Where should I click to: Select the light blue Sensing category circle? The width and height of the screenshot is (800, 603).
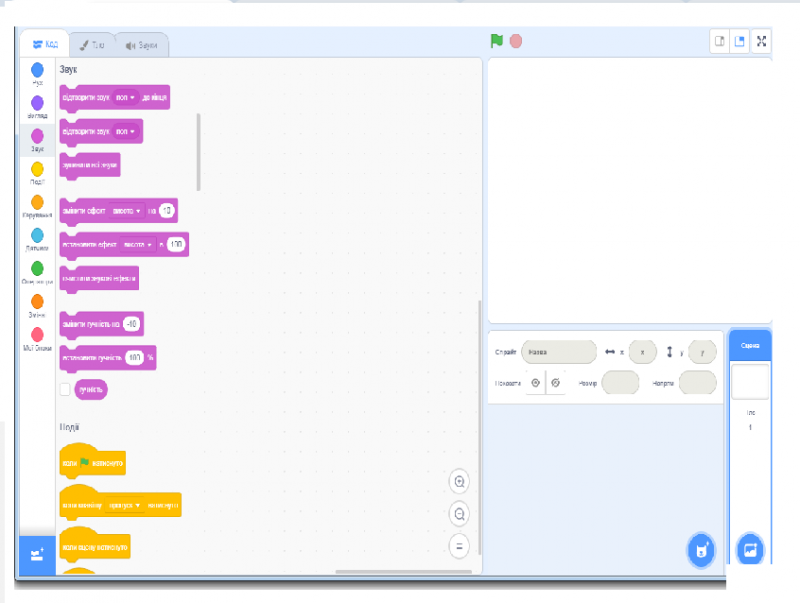(x=37, y=235)
